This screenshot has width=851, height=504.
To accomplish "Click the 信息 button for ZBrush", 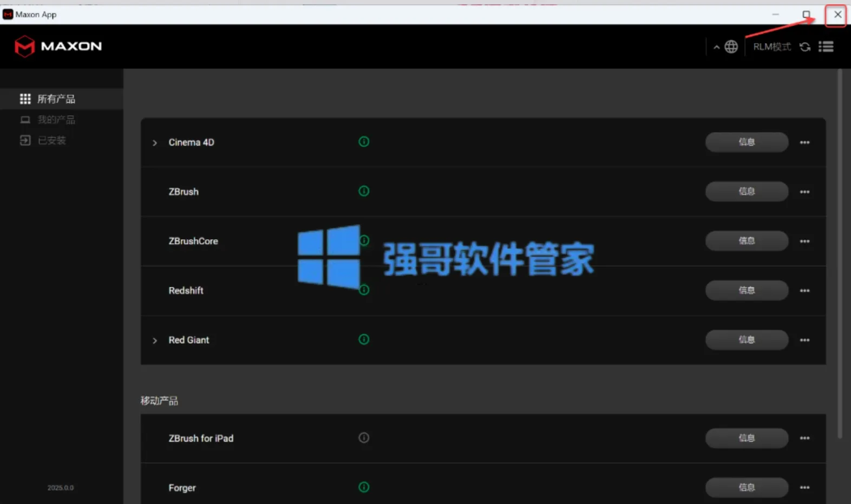I will (x=747, y=191).
